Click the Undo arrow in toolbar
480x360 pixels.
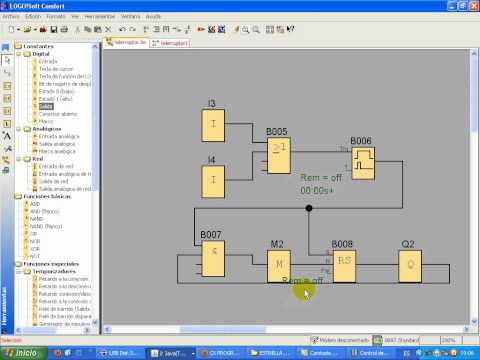click(122, 30)
